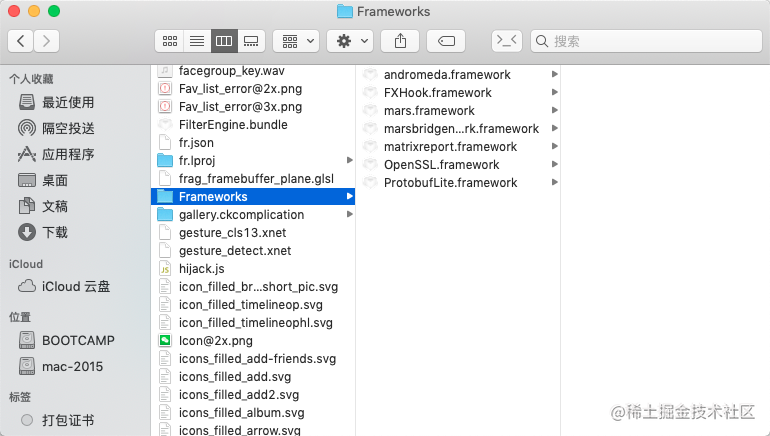This screenshot has width=770, height=436.
Task: Click the Frameworks folder title icon
Action: [x=345, y=11]
